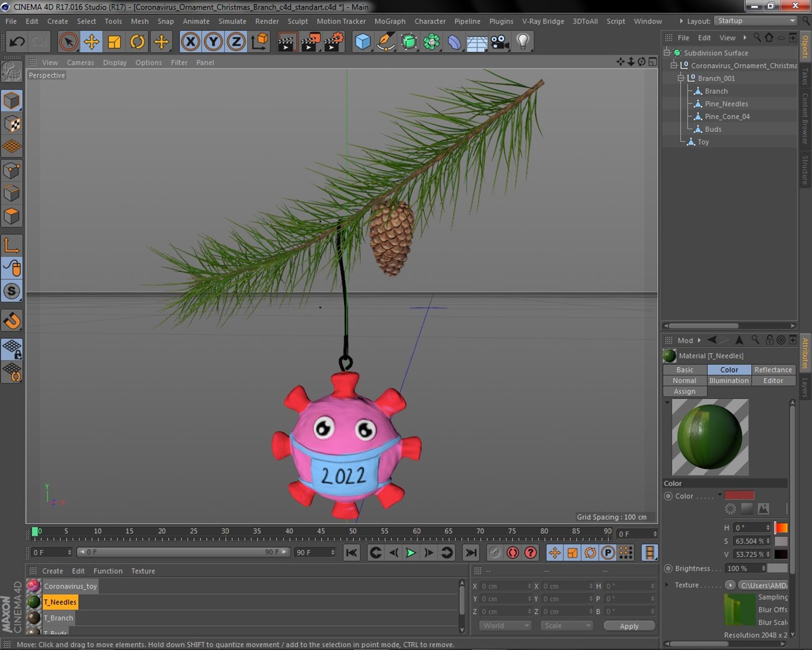Add a Cube primitive object
The image size is (812, 650).
[x=363, y=42]
